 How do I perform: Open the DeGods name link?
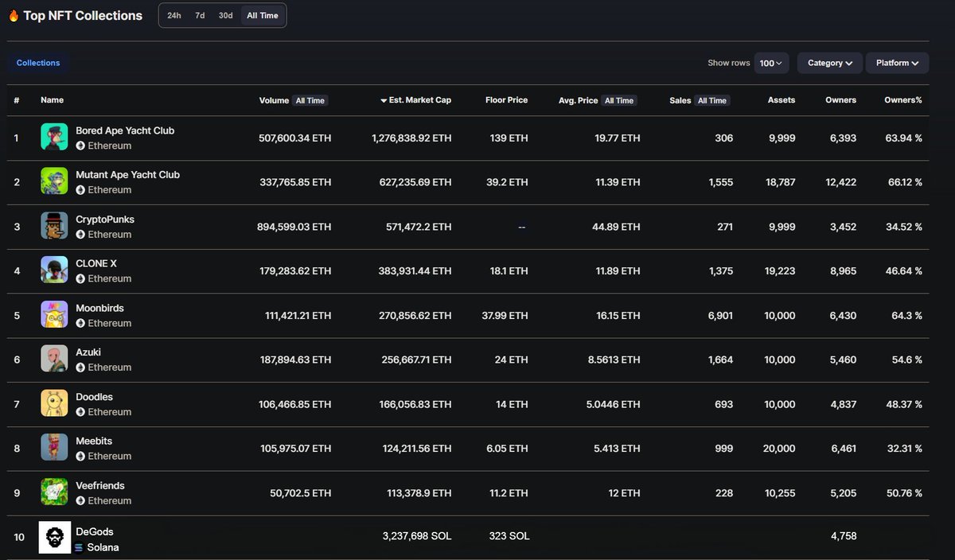point(95,531)
